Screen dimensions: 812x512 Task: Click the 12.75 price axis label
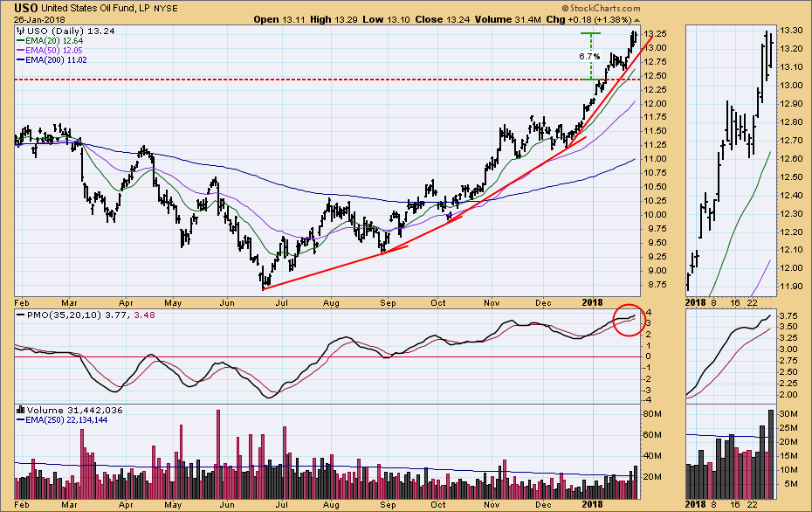[x=654, y=62]
